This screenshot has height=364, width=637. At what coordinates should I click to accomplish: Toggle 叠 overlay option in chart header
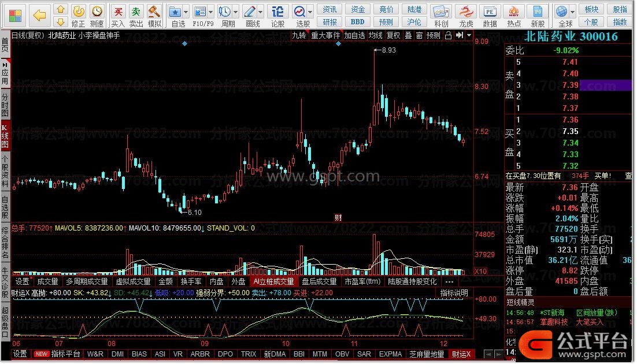point(408,35)
